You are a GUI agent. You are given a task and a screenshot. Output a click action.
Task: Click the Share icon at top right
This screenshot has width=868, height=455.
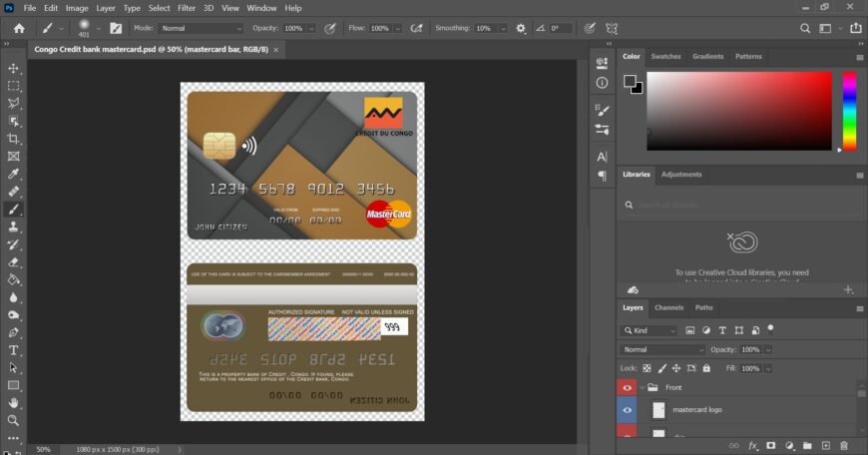[856, 28]
